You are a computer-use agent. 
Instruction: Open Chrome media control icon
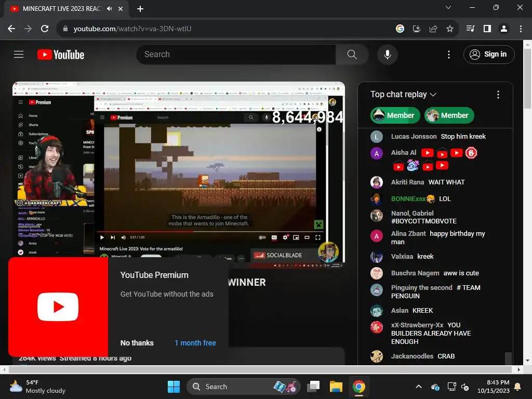[470, 29]
